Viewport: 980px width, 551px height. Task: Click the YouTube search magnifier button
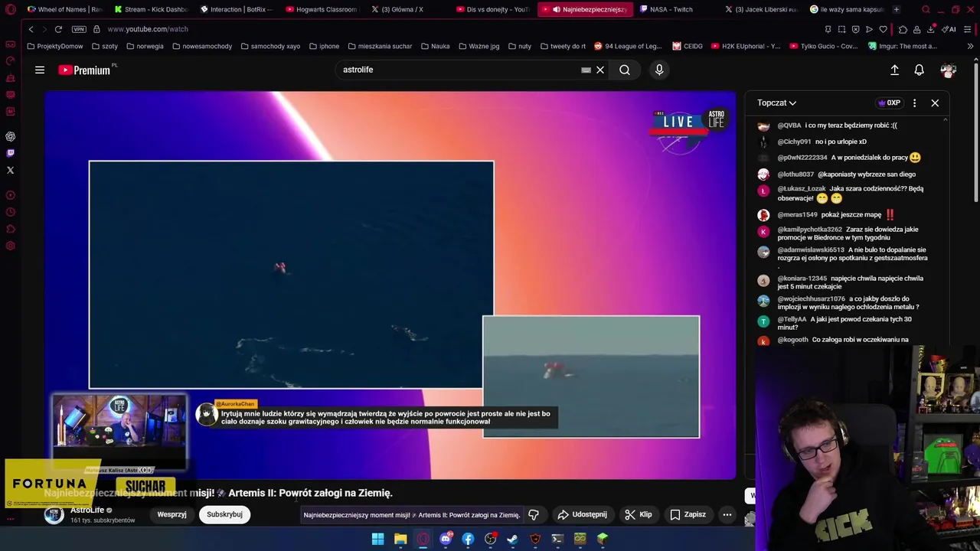(x=625, y=70)
